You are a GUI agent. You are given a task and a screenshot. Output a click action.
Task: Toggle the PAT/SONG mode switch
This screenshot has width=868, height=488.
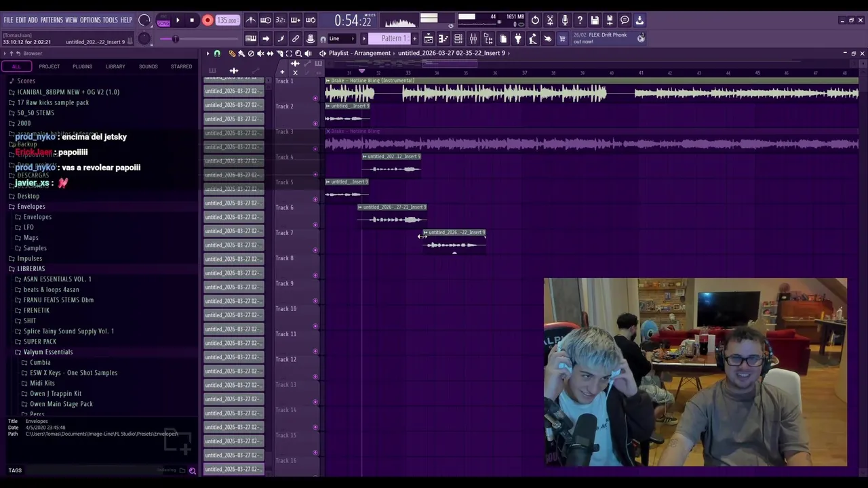click(163, 20)
